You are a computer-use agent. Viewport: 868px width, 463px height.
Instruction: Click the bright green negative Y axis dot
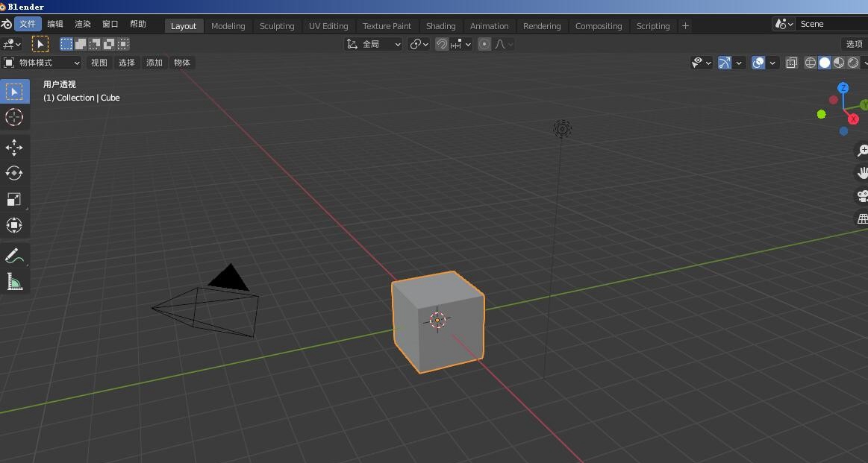822,114
